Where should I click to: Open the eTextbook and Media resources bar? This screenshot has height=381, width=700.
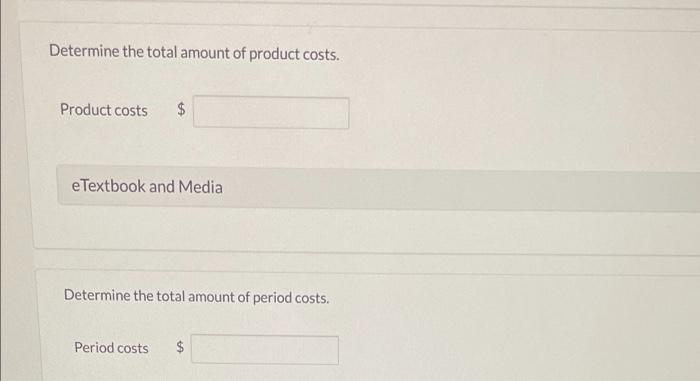[378, 188]
